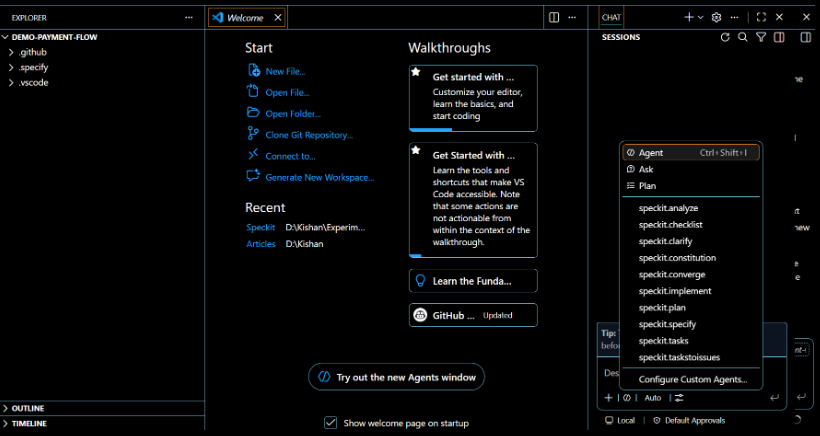The width and height of the screenshot is (820, 436).
Task: Switch to the Welcome editor tab
Action: click(245, 17)
